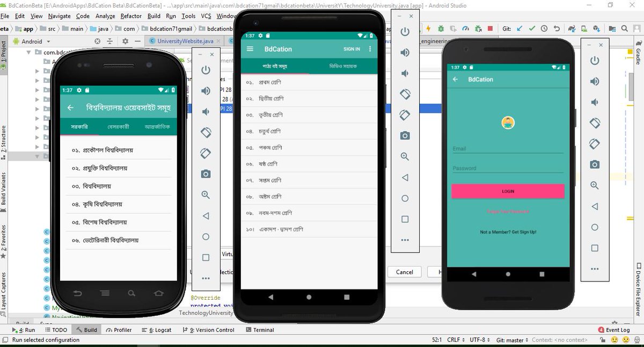Click the Password input field
644x347 pixels.
click(x=508, y=168)
